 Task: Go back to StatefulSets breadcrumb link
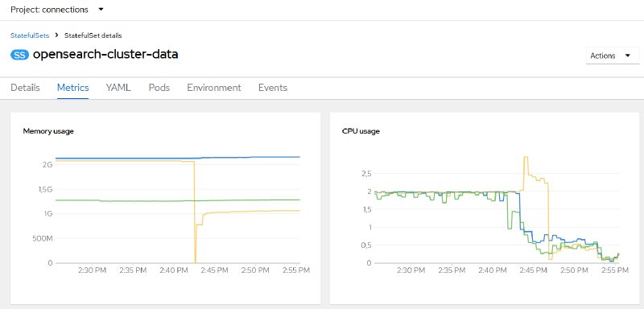30,35
